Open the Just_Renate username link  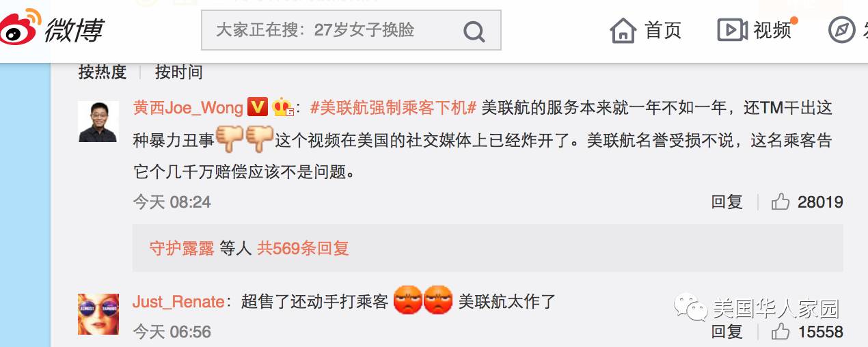[x=178, y=302]
